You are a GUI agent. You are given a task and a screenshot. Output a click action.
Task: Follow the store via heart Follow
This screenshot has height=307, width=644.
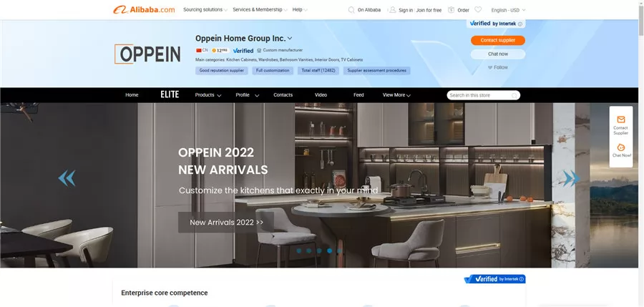(x=498, y=67)
